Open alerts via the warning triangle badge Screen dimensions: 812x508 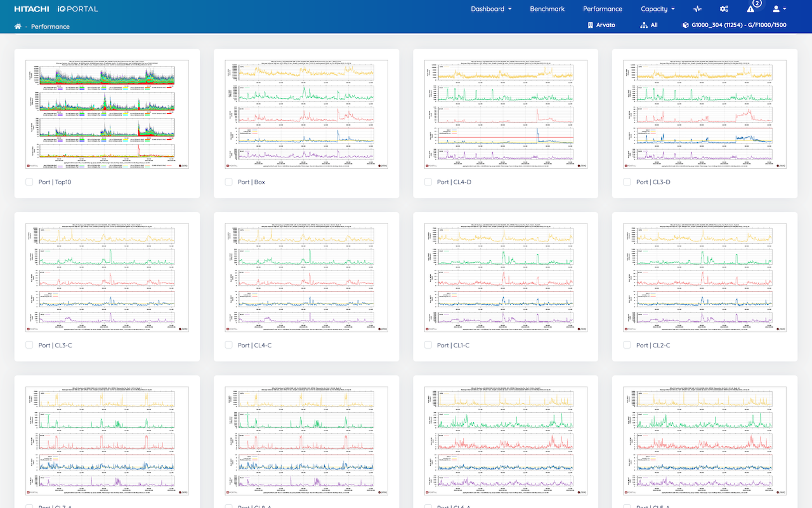pyautogui.click(x=751, y=10)
